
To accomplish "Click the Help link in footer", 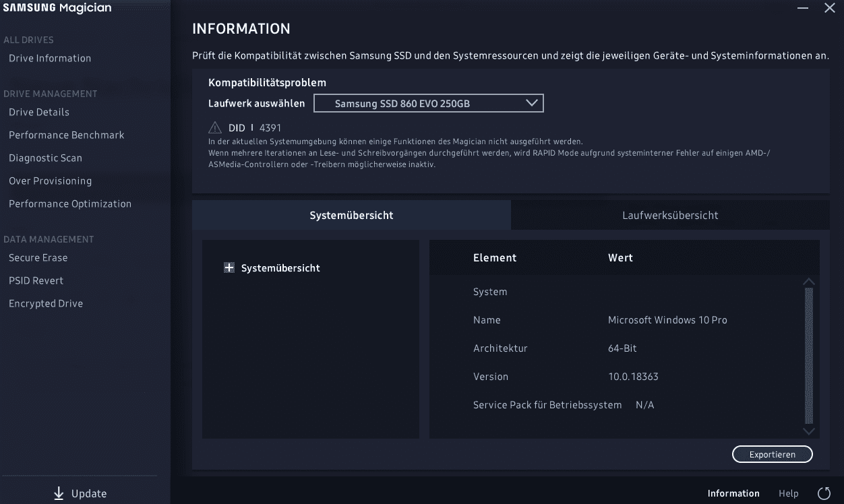I will [x=789, y=493].
